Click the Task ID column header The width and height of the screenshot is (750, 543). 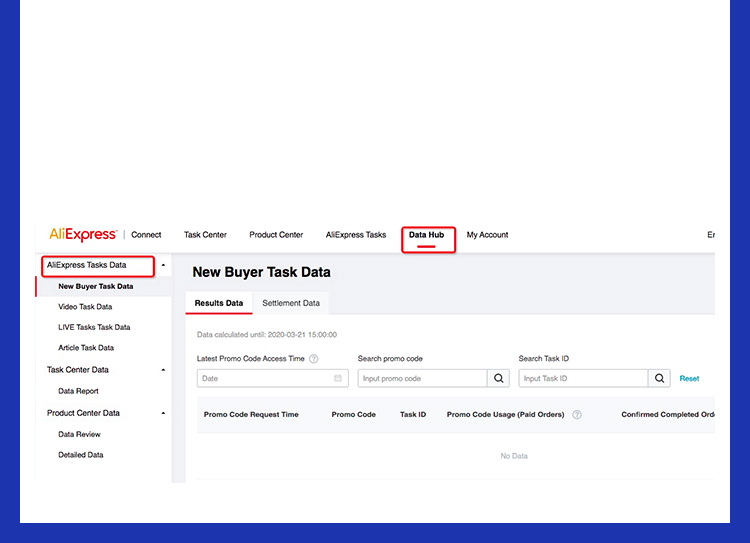[x=413, y=415]
